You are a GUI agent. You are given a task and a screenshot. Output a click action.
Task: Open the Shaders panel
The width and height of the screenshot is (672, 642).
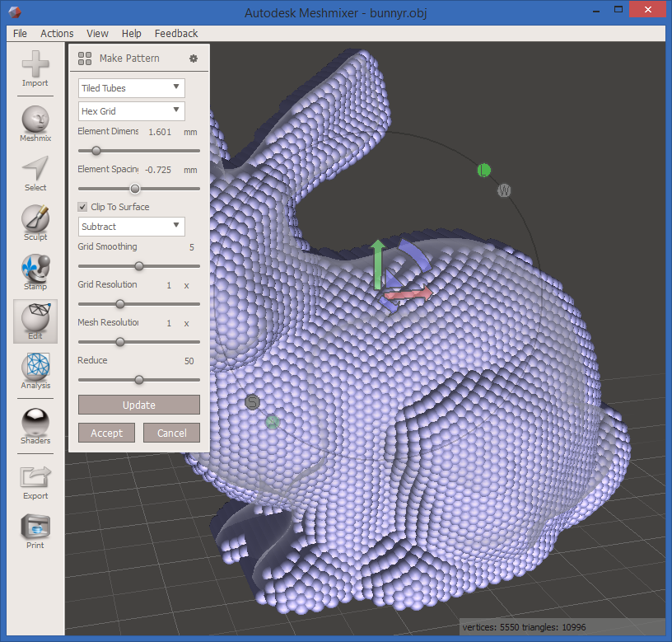pyautogui.click(x=35, y=426)
